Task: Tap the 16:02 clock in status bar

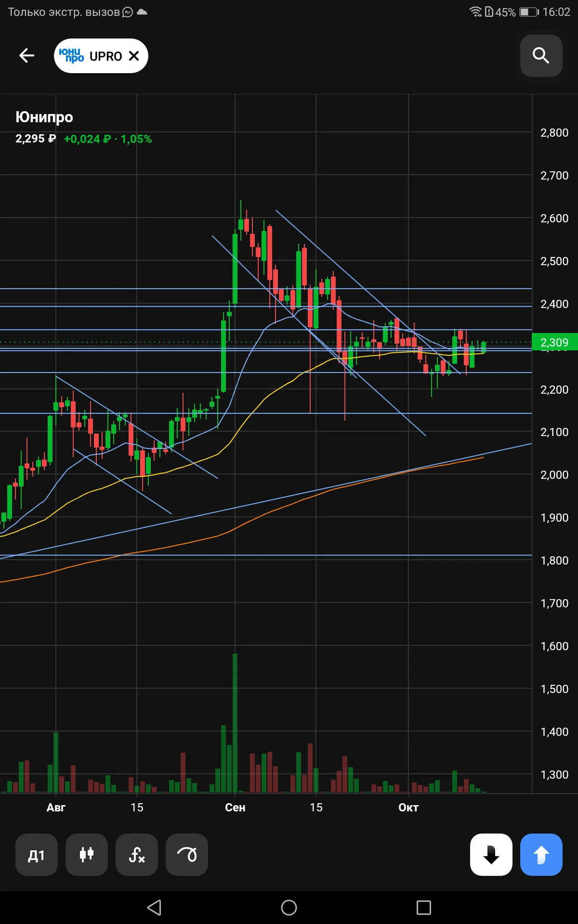Action: pos(556,12)
